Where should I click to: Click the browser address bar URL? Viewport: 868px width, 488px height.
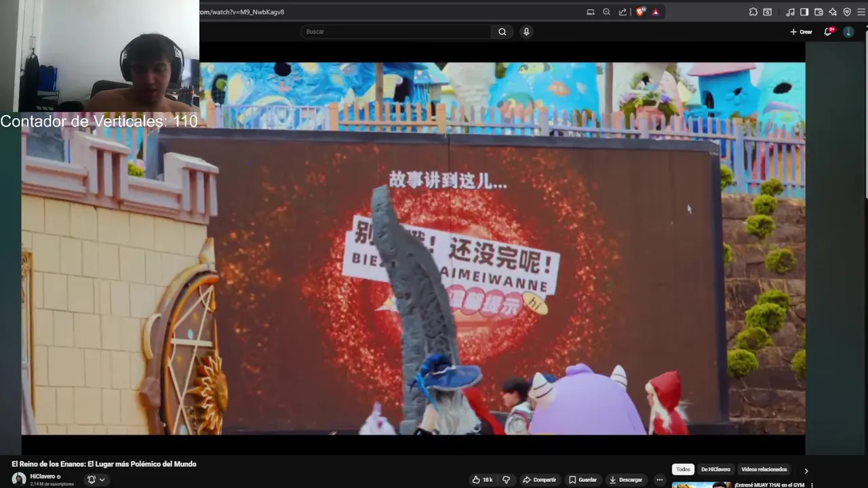point(243,12)
